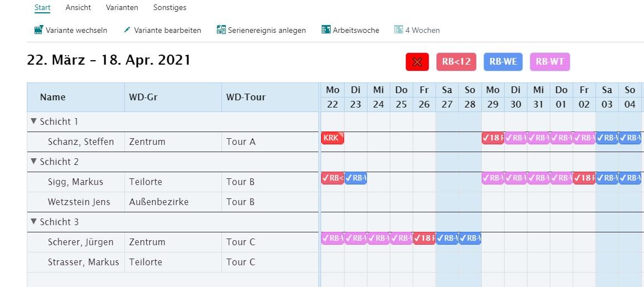644x287 pixels.
Task: Collapse the Schicht 3 group
Action: [x=33, y=222]
